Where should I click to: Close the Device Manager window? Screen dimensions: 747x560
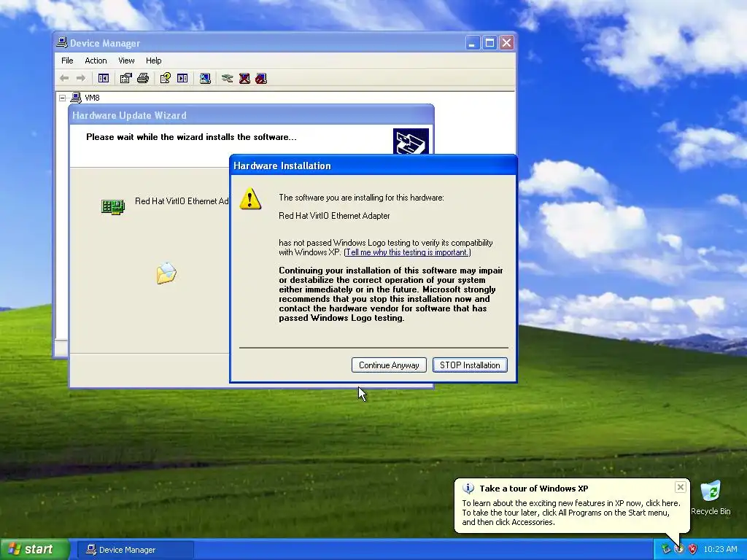507,43
